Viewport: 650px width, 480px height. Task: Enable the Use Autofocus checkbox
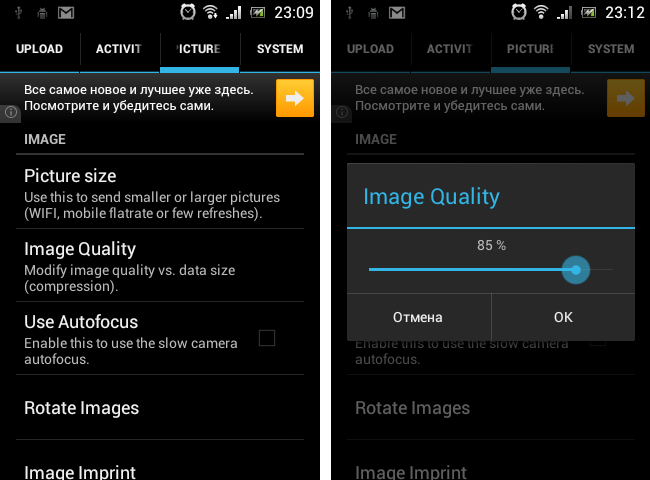[267, 338]
